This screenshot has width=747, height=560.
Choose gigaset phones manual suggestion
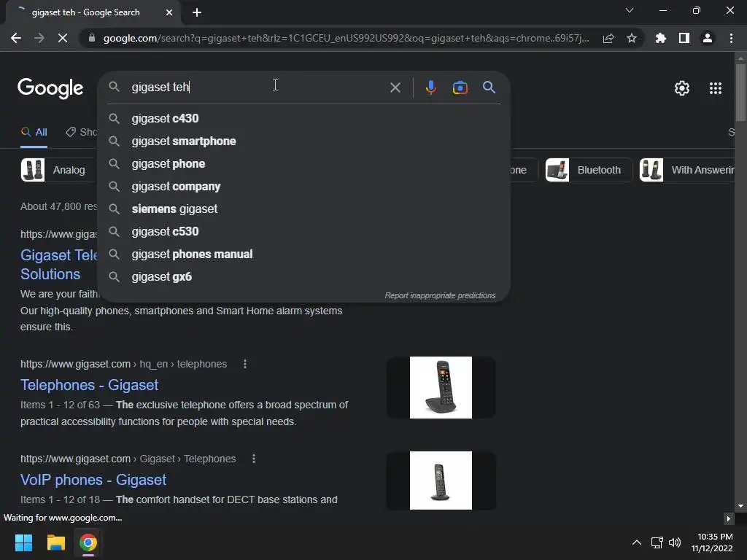[x=304, y=254]
